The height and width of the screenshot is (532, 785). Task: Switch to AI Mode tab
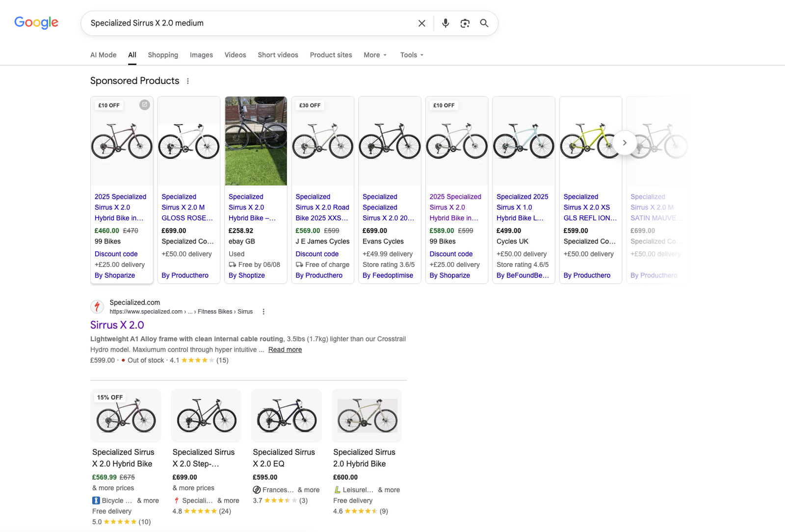pos(103,55)
